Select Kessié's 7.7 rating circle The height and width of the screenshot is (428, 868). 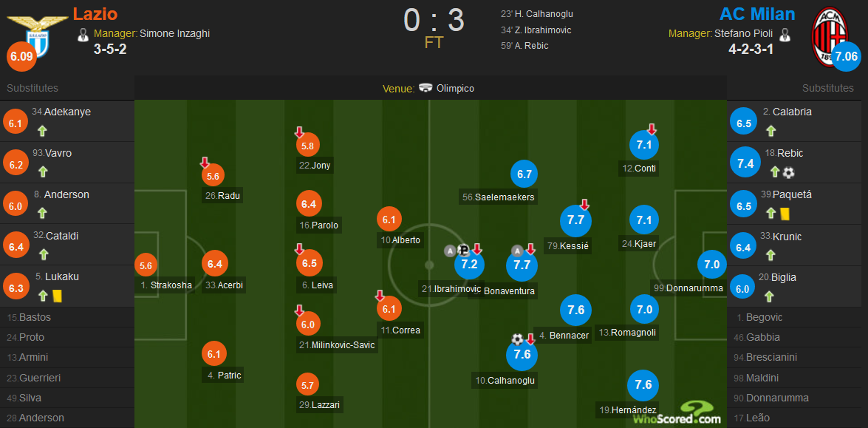coord(575,220)
